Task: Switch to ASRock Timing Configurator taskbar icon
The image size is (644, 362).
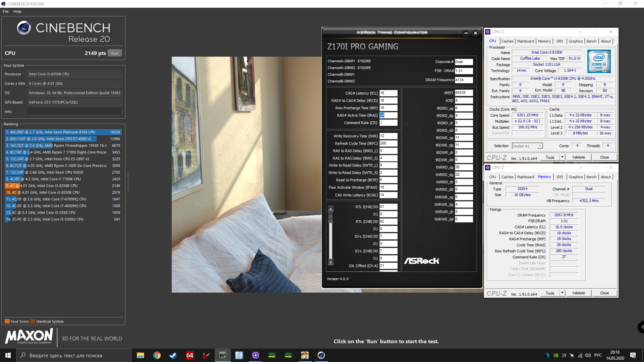Action: (x=222, y=355)
